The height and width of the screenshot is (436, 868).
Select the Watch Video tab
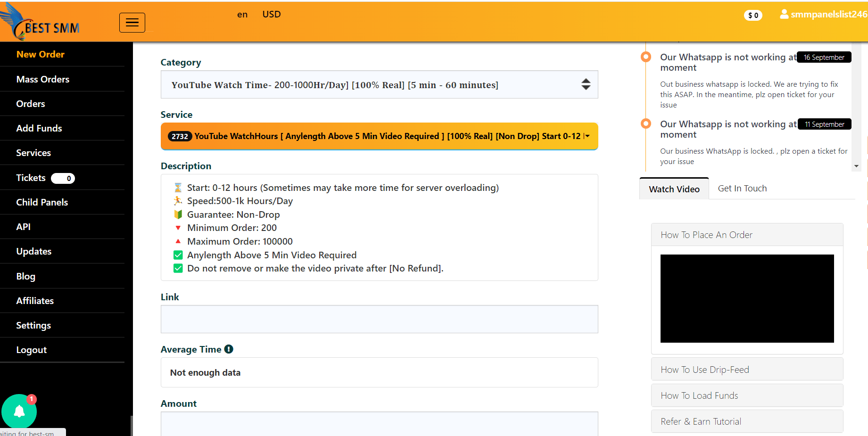674,189
